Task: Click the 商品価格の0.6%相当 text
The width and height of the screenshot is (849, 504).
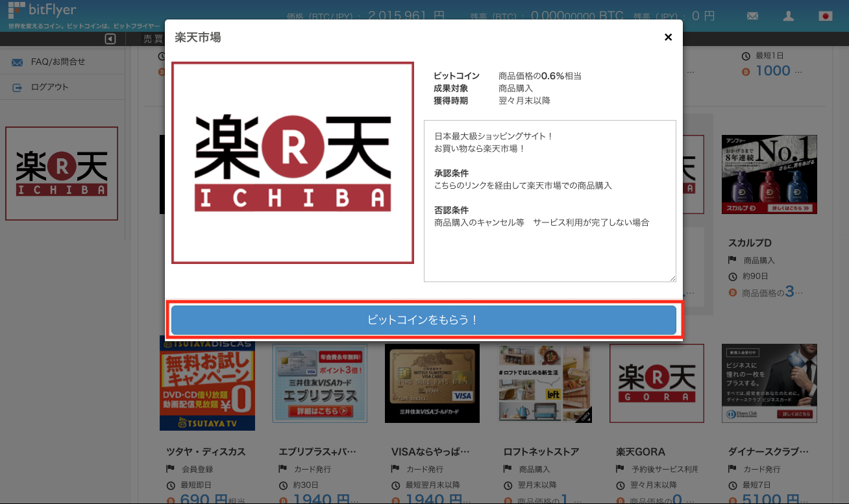Action: (540, 76)
